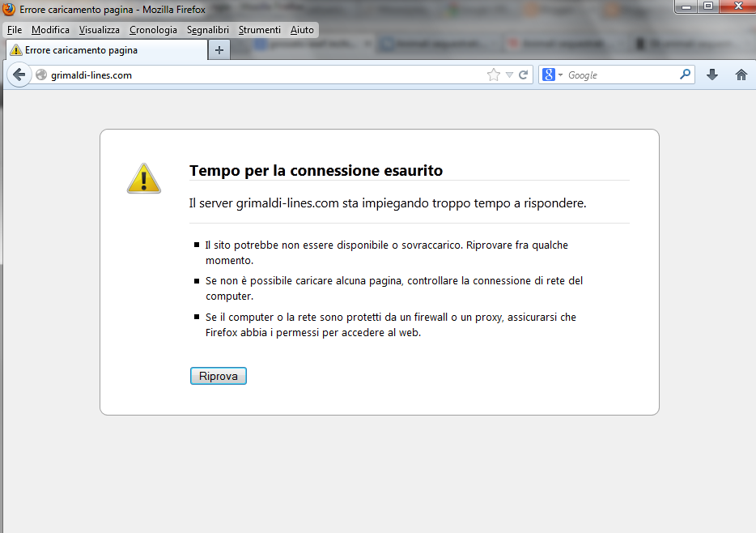Click the globe site identity icon
The width and height of the screenshot is (756, 533).
(41, 75)
